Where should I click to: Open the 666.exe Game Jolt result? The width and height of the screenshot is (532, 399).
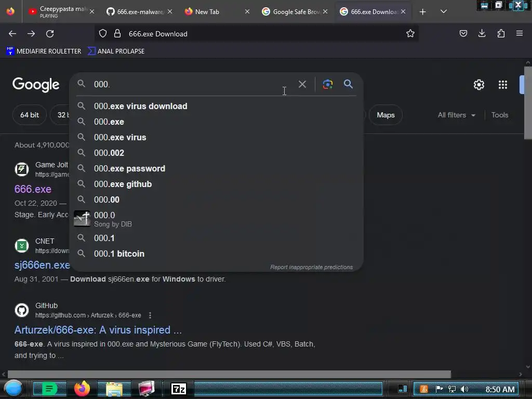coord(33,189)
